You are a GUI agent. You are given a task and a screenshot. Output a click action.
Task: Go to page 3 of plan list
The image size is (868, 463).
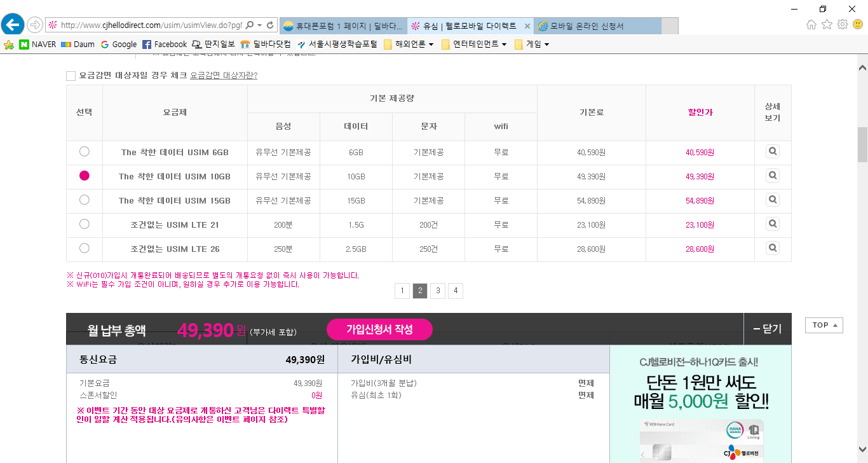pyautogui.click(x=437, y=291)
